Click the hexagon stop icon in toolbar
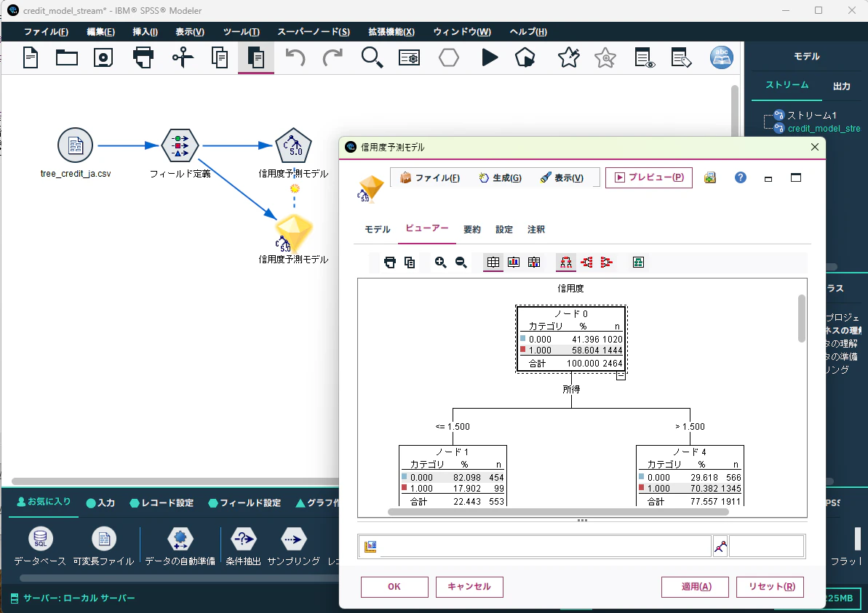868x613 pixels. click(449, 57)
